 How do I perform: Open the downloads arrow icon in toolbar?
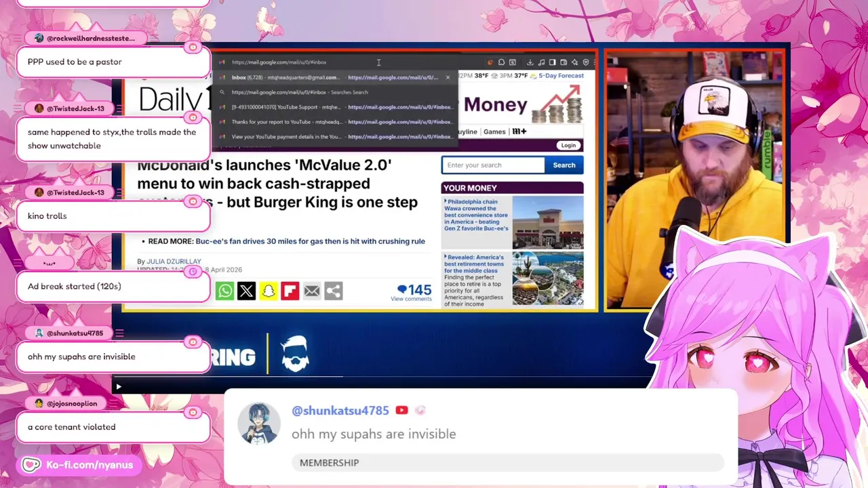530,62
